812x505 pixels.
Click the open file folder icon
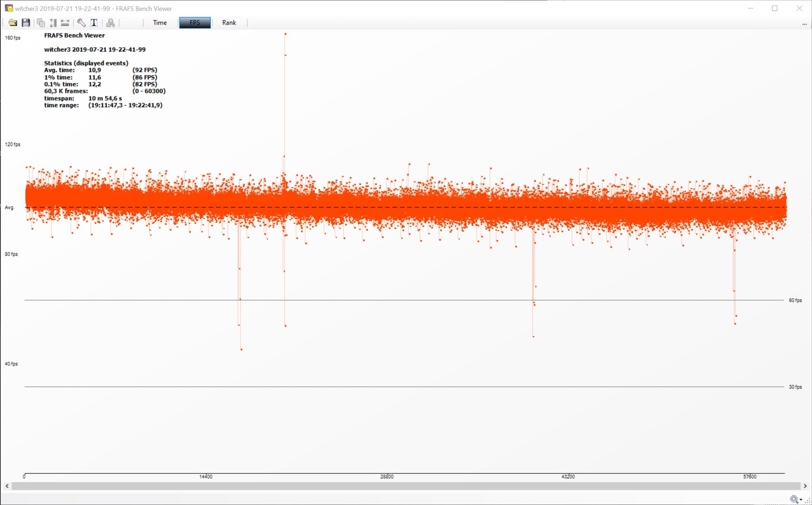13,23
